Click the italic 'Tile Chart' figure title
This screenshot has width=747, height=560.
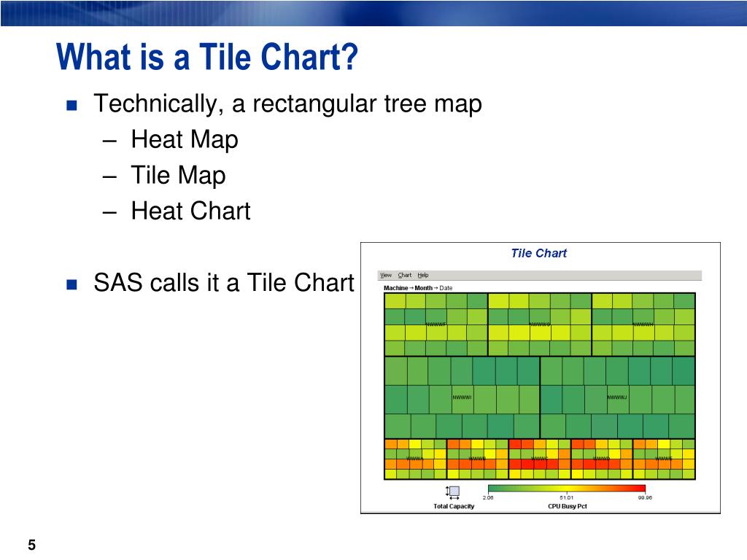click(539, 253)
